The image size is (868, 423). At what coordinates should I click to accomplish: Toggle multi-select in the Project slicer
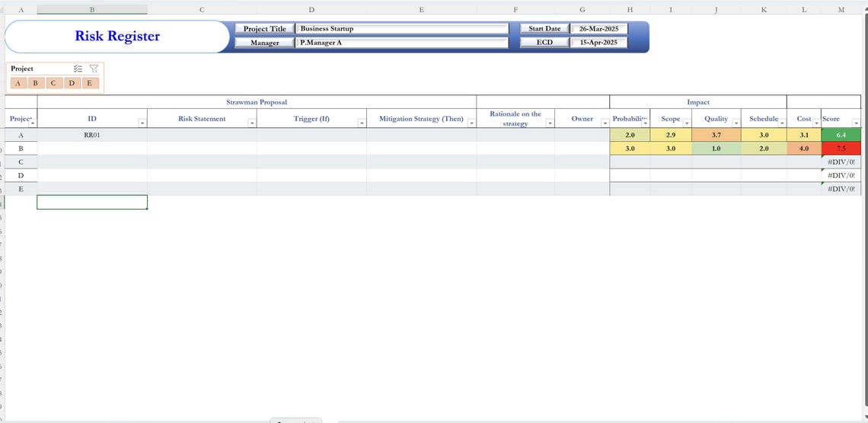[x=78, y=69]
